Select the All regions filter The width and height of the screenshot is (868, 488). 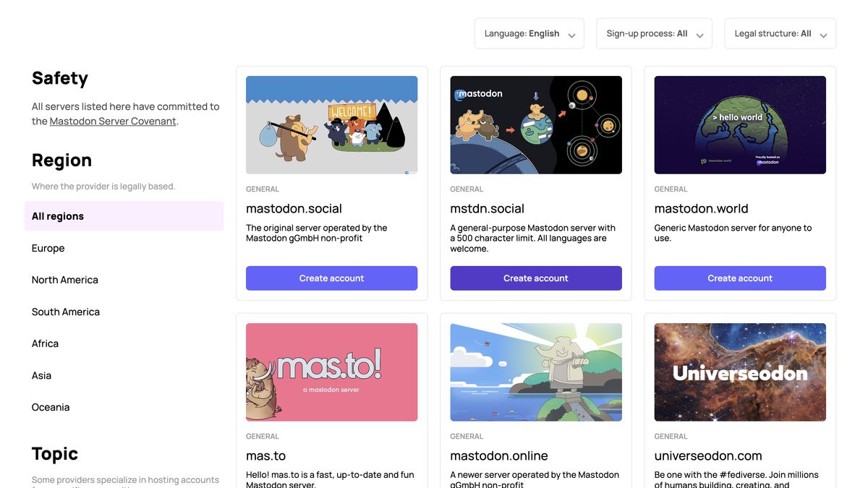(57, 215)
